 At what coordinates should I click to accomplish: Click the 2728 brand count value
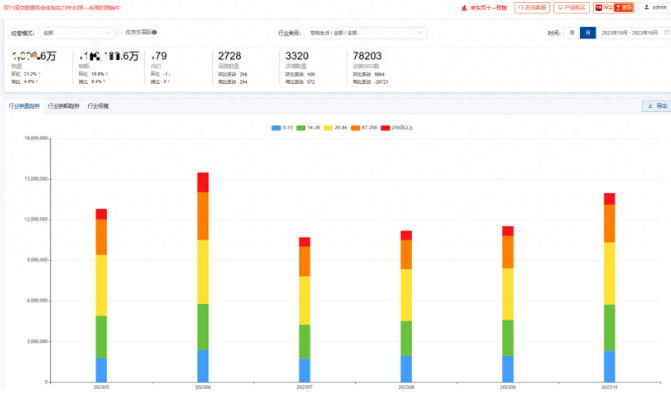pyautogui.click(x=229, y=56)
